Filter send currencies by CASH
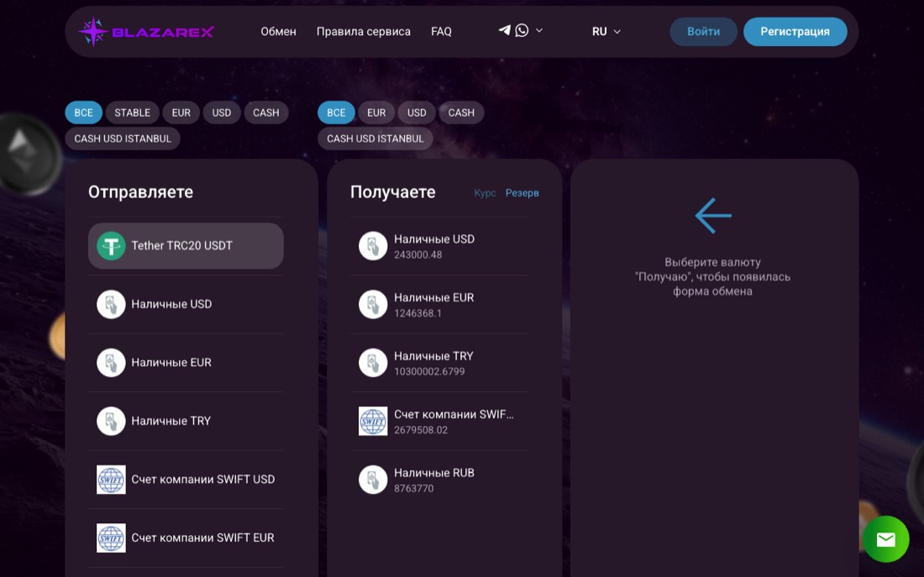This screenshot has height=577, width=924. (265, 113)
